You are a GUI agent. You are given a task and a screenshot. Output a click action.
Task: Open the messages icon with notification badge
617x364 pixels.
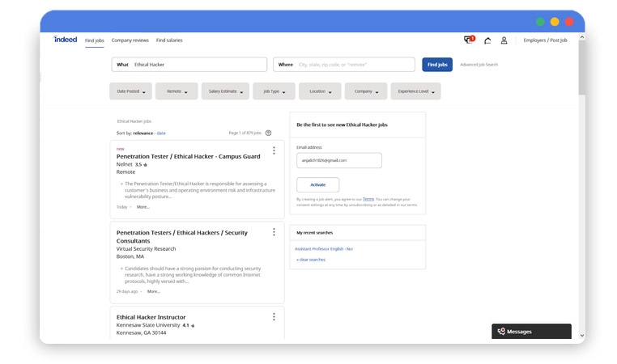point(468,40)
